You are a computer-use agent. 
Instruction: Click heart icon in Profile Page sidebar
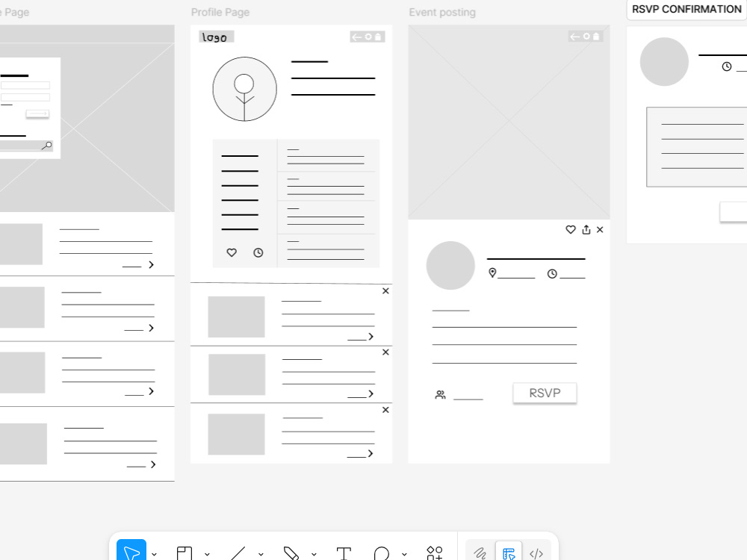point(232,253)
